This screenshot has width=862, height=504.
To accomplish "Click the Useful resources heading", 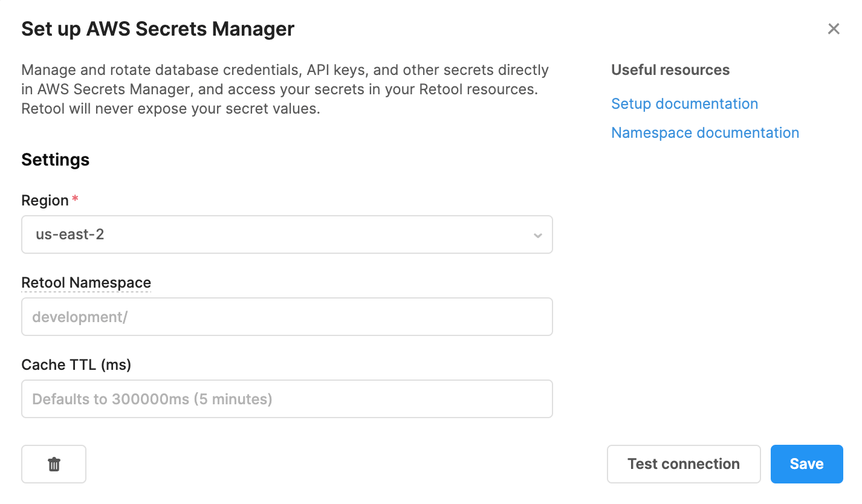I will [670, 70].
